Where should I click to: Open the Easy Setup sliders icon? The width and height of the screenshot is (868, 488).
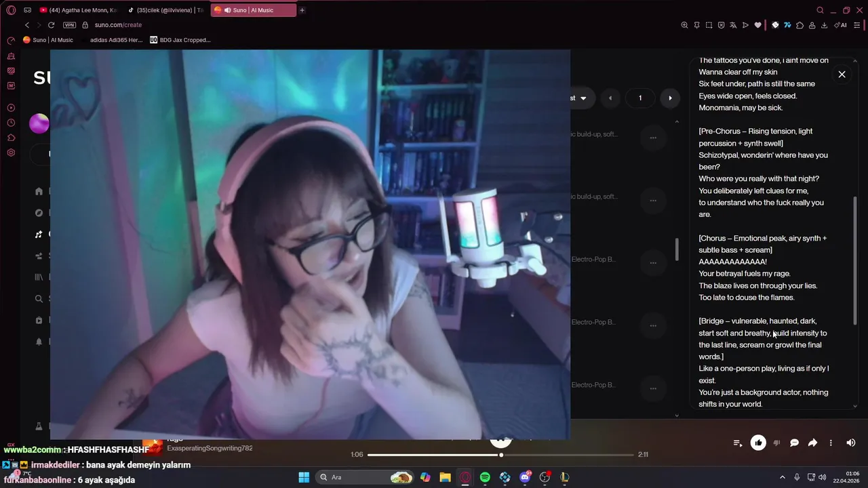pos(856,25)
